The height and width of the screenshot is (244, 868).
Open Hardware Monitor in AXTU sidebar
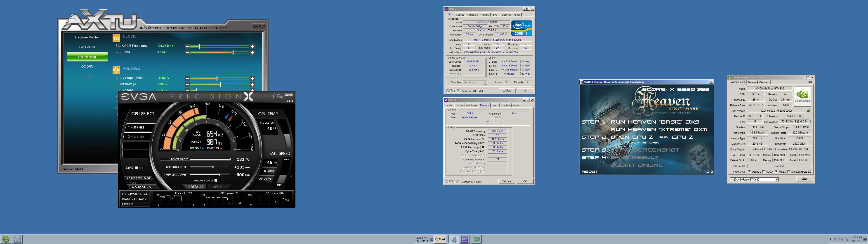click(87, 38)
